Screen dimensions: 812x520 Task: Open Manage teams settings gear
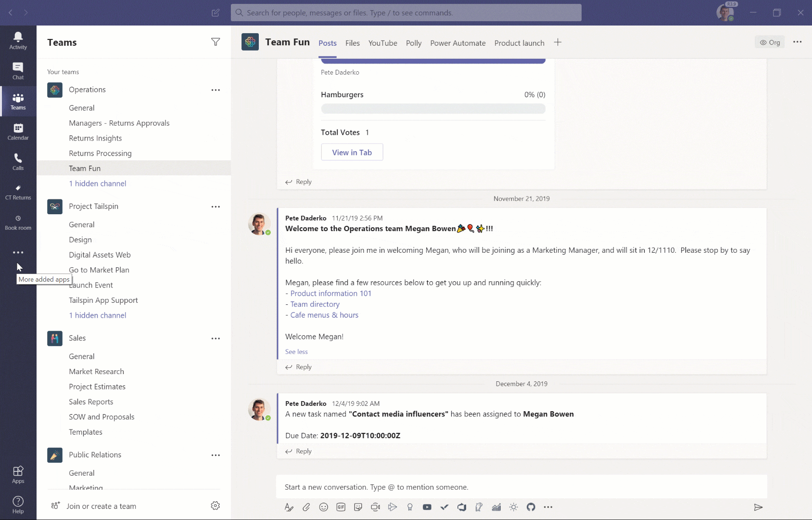(x=216, y=506)
